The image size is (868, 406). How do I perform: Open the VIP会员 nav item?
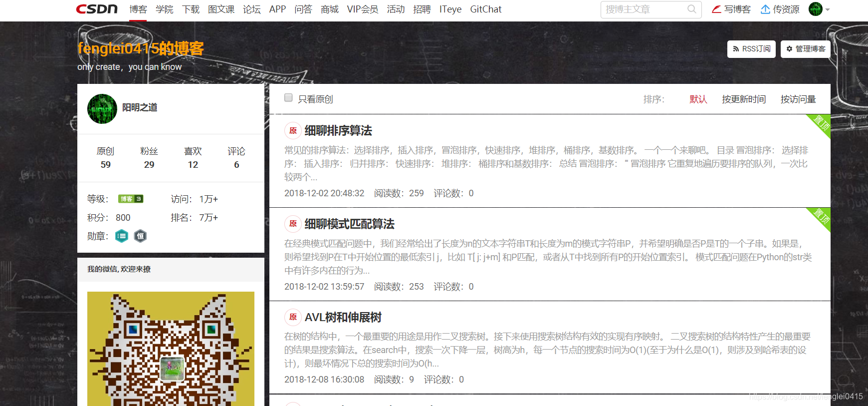coord(363,9)
